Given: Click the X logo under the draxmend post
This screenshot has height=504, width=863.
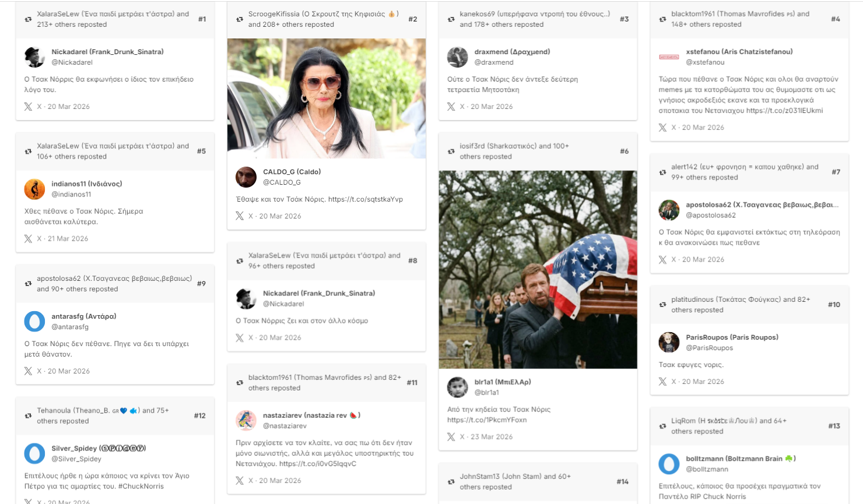Looking at the screenshot, I should (x=451, y=107).
